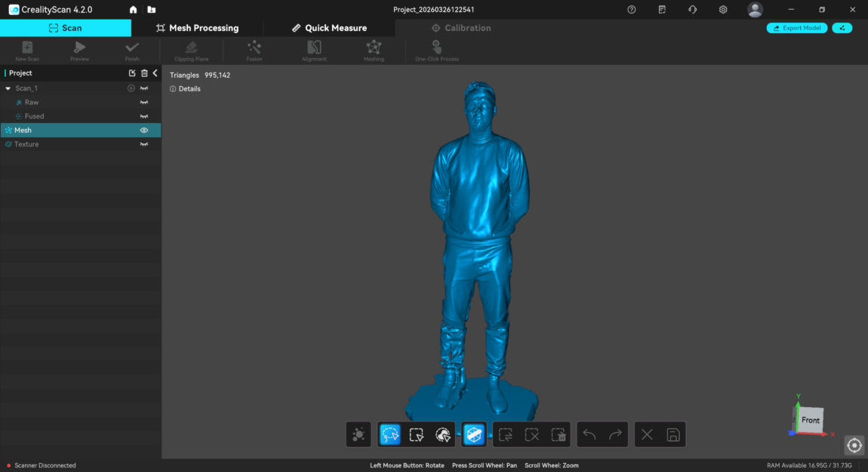Collapse the Project side panel
This screenshot has height=472, width=868.
coord(155,73)
